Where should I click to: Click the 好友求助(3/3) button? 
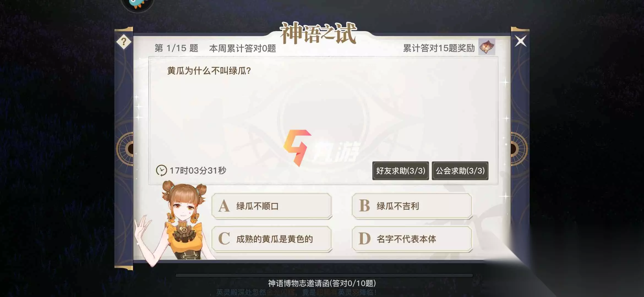pyautogui.click(x=400, y=171)
